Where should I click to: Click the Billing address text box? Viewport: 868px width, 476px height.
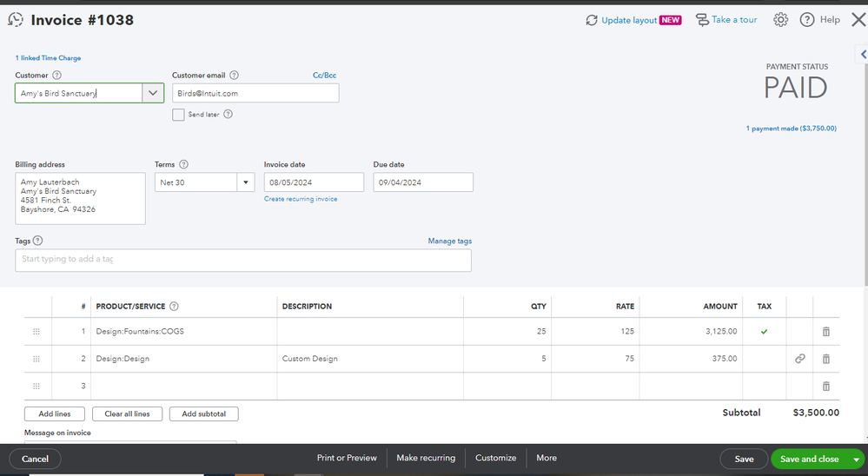pos(80,198)
